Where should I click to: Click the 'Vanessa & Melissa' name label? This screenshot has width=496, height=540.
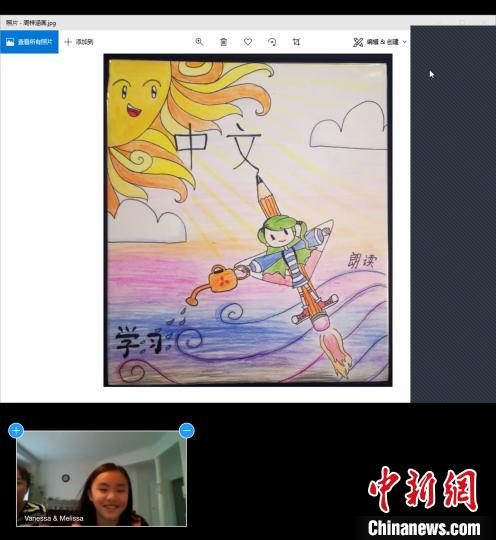tap(54, 518)
